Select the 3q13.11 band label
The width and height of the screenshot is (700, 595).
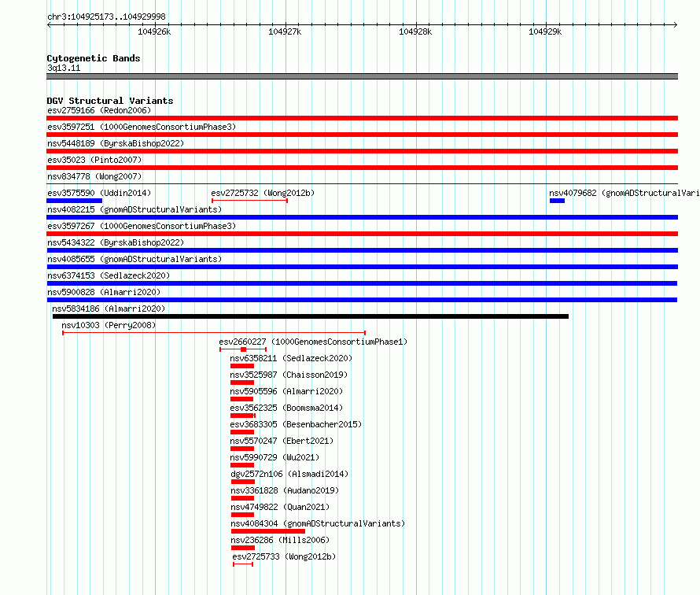point(64,68)
